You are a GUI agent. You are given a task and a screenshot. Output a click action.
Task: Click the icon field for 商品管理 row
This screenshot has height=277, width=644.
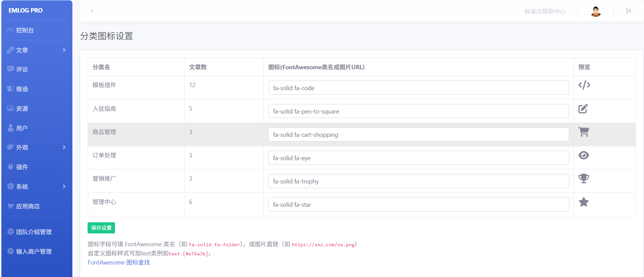click(x=418, y=135)
